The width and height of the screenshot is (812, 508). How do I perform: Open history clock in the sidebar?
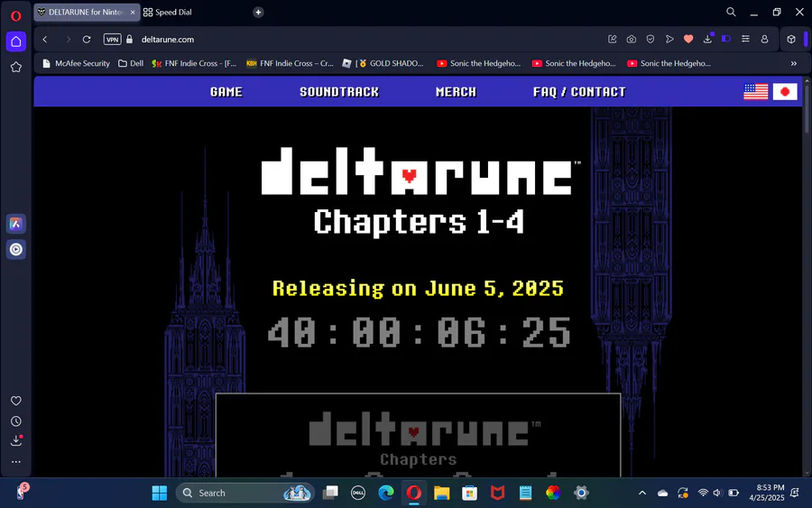[x=16, y=421]
